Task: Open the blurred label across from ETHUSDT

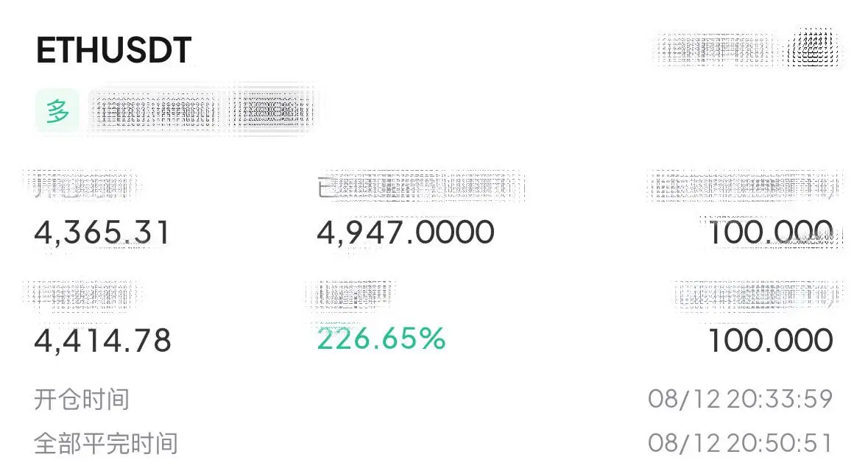Action: coord(718,50)
